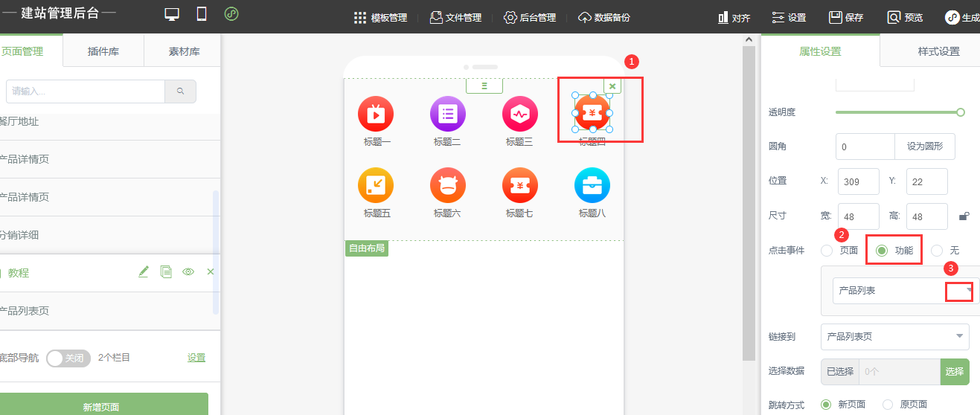Click the 标题一 video icon
This screenshot has width=980, height=415.
(376, 114)
